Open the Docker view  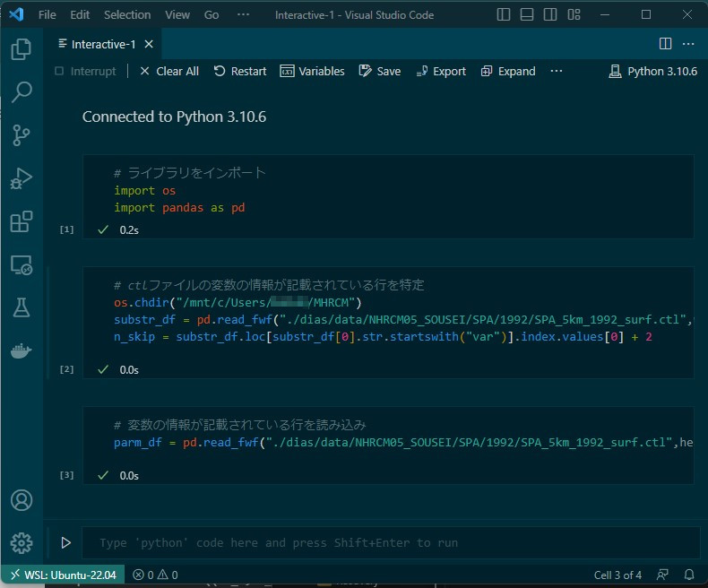(22, 350)
